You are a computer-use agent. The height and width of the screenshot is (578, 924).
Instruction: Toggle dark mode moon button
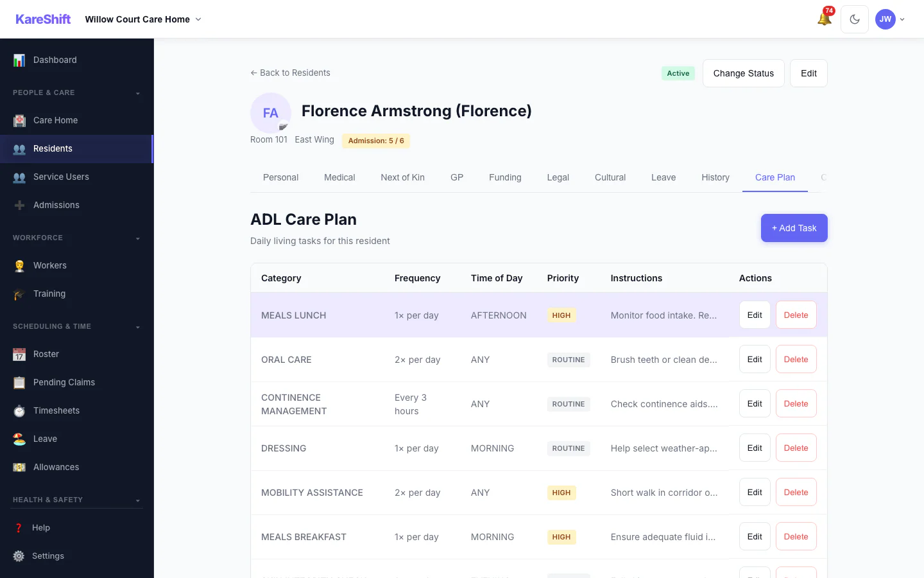855,19
